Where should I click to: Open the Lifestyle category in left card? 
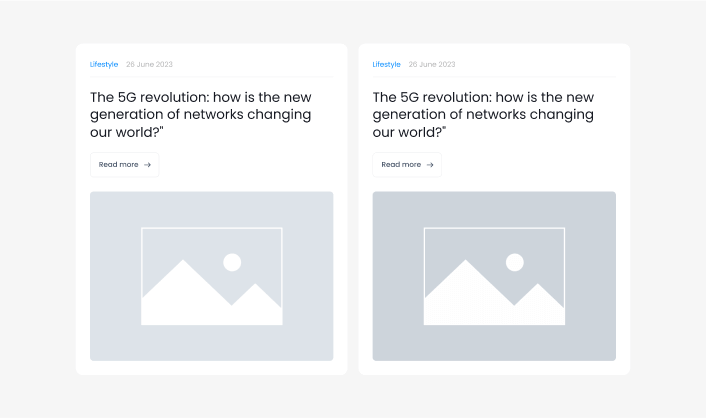pyautogui.click(x=104, y=65)
